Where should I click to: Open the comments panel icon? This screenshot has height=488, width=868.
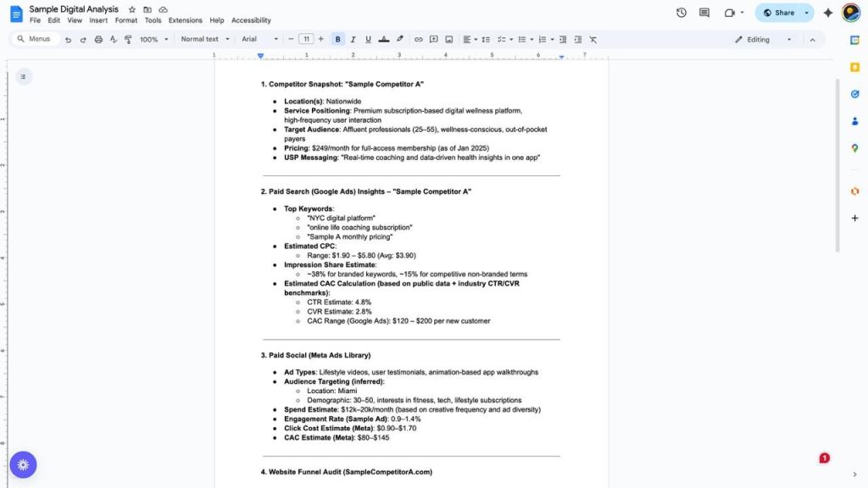pos(704,13)
